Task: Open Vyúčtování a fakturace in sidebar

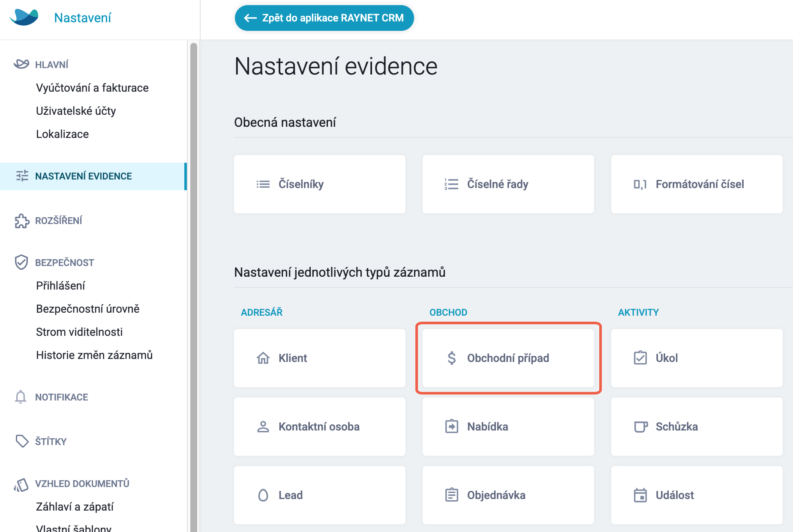Action: point(92,88)
